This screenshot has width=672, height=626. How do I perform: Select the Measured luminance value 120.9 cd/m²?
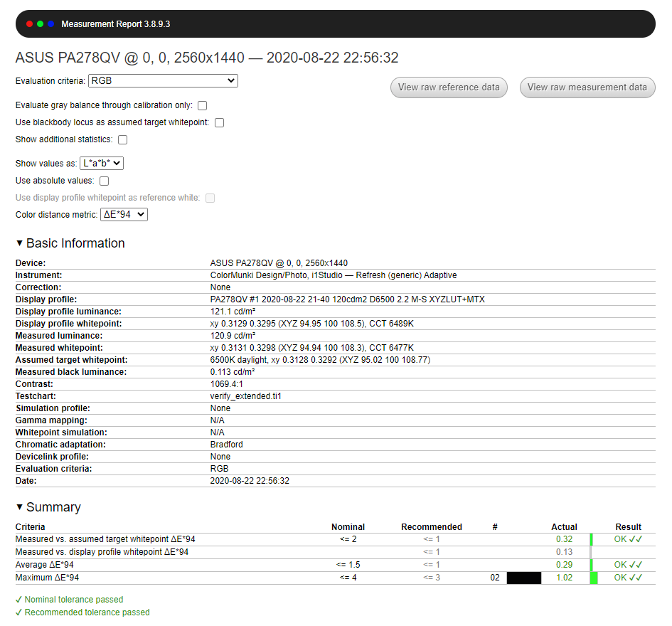click(x=233, y=336)
